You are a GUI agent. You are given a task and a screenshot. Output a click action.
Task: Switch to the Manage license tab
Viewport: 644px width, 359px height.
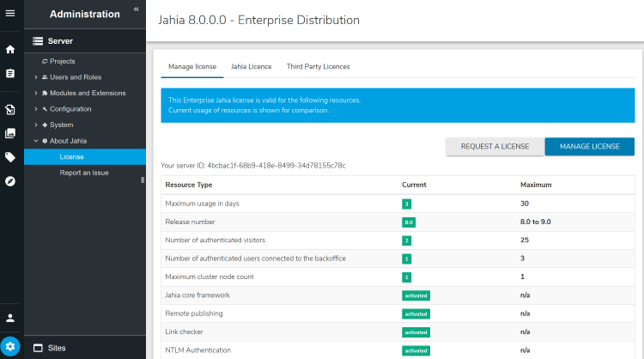point(192,66)
